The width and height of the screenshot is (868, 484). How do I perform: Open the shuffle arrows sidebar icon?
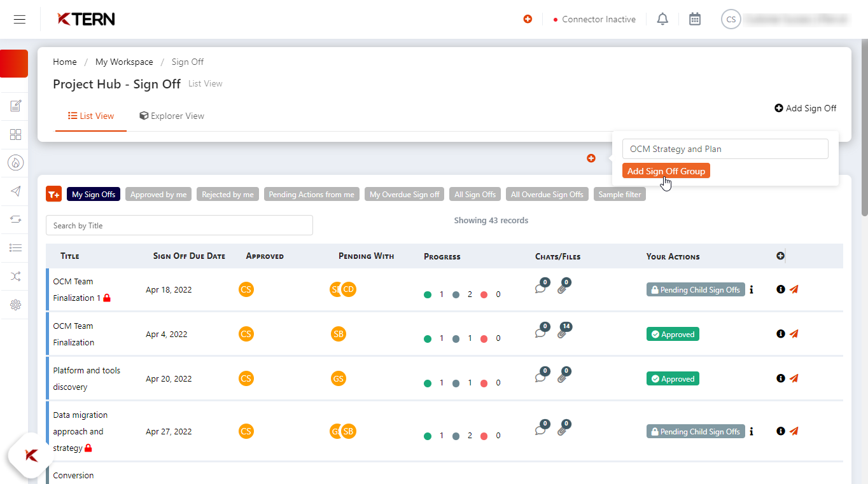15,276
